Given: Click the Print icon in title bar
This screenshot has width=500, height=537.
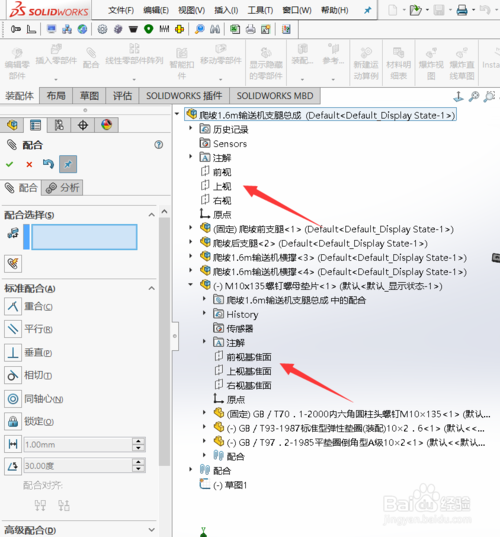Looking at the screenshot, I should (x=462, y=10).
